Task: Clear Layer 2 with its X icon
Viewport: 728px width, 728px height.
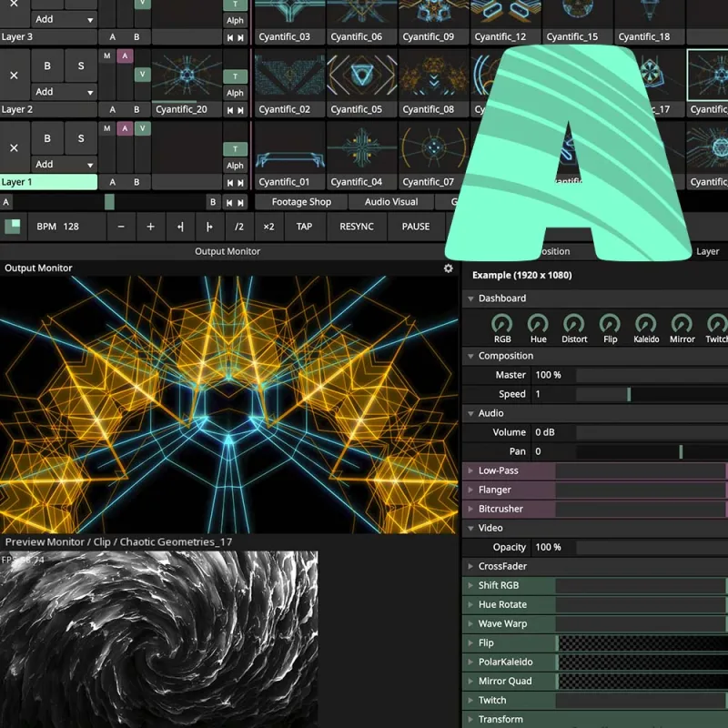Action: click(14, 76)
